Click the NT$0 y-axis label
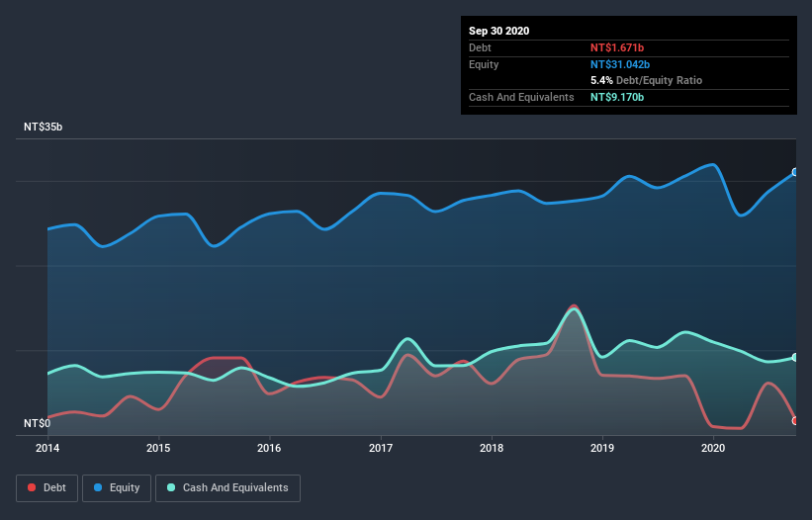The width and height of the screenshot is (812, 520). tap(38, 424)
